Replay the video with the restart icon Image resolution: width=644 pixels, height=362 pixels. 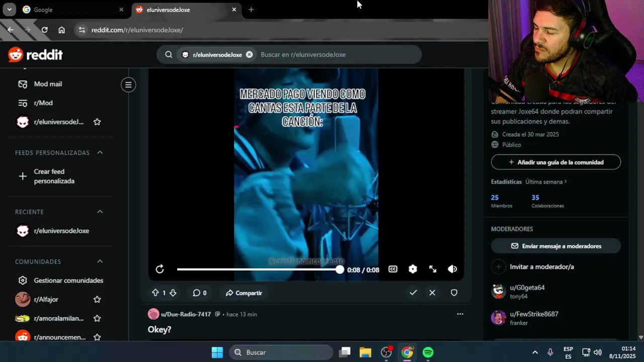pos(159,269)
